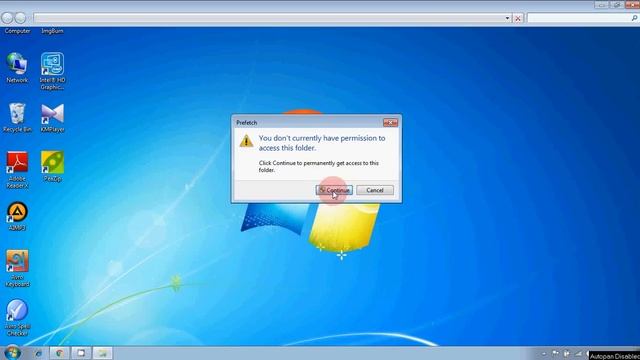Open the Windows Start menu orb
The width and height of the screenshot is (640, 360).
(x=12, y=352)
